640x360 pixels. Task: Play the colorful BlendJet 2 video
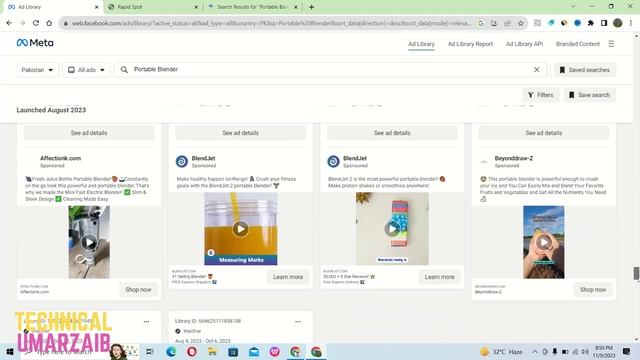[392, 229]
